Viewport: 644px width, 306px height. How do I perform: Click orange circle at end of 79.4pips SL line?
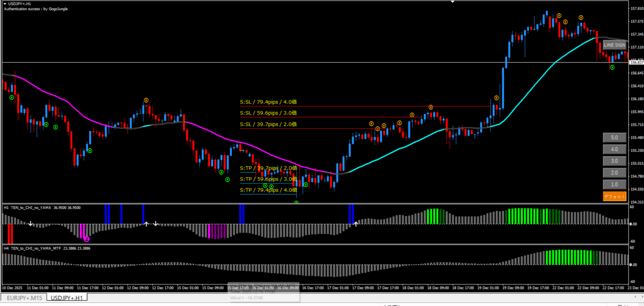(x=431, y=107)
